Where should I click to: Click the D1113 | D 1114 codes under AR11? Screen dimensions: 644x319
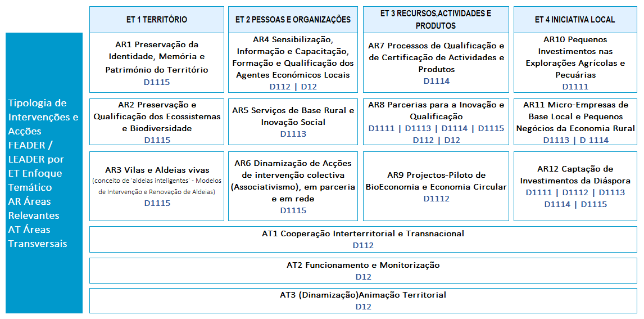coord(575,140)
